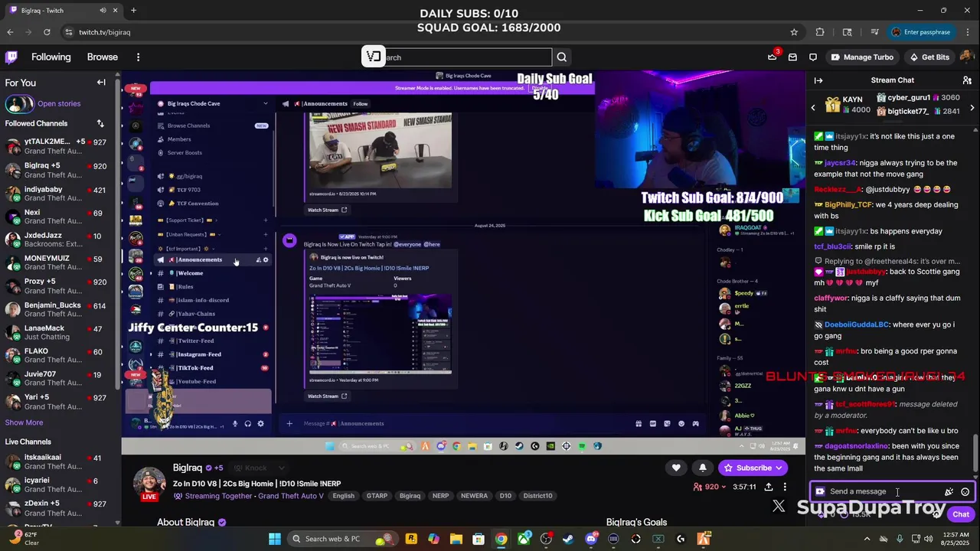Click the GTARP stream tag

pos(377,496)
